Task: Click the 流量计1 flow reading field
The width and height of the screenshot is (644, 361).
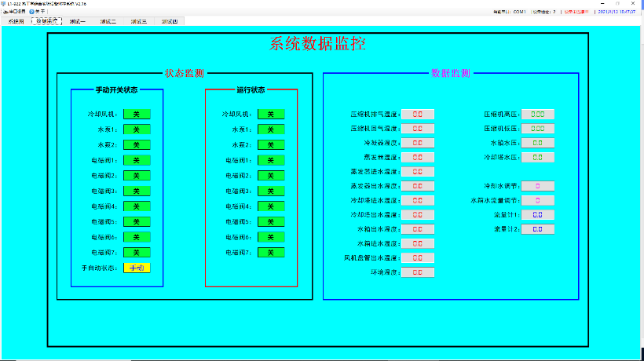Action: [x=538, y=214]
